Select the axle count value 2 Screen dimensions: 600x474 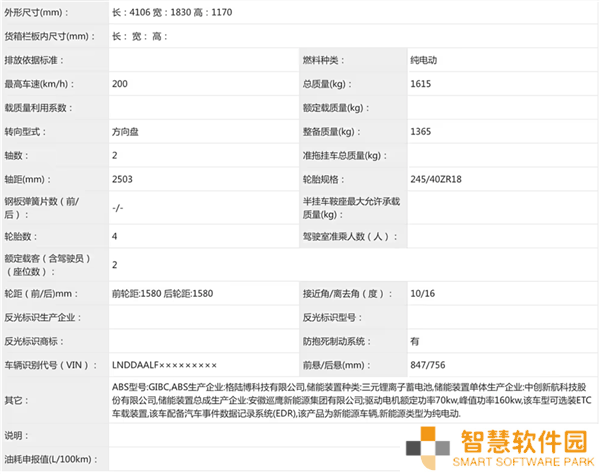(x=115, y=156)
